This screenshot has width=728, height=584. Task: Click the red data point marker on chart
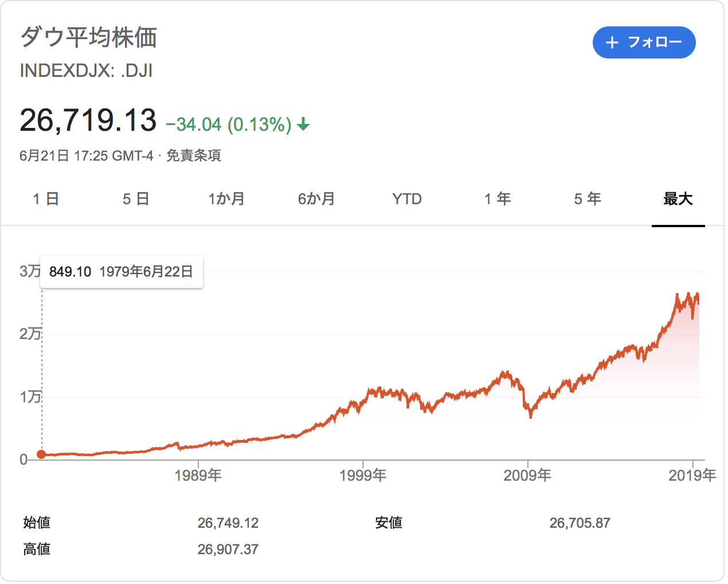(41, 454)
